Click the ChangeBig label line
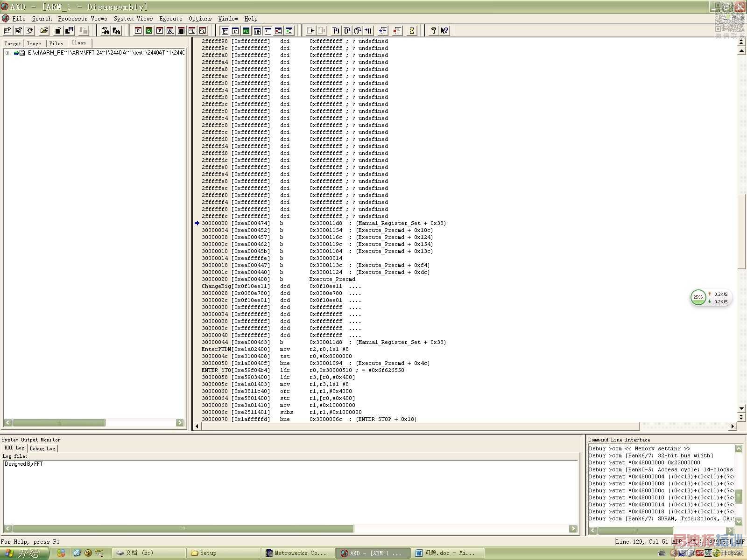 [282, 286]
